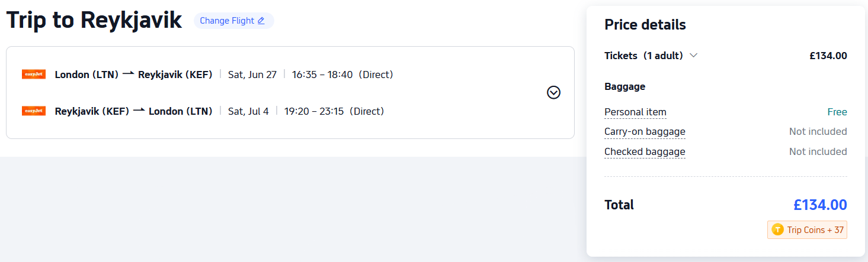
Task: Click the blue Total price £134.00
Action: 820,205
